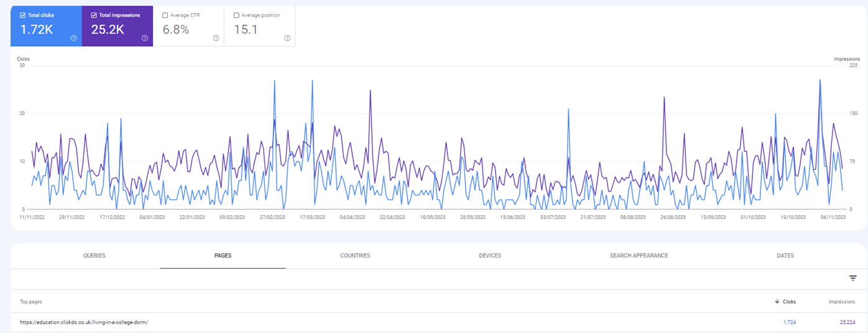
Task: Select the Pages tab
Action: coord(223,256)
